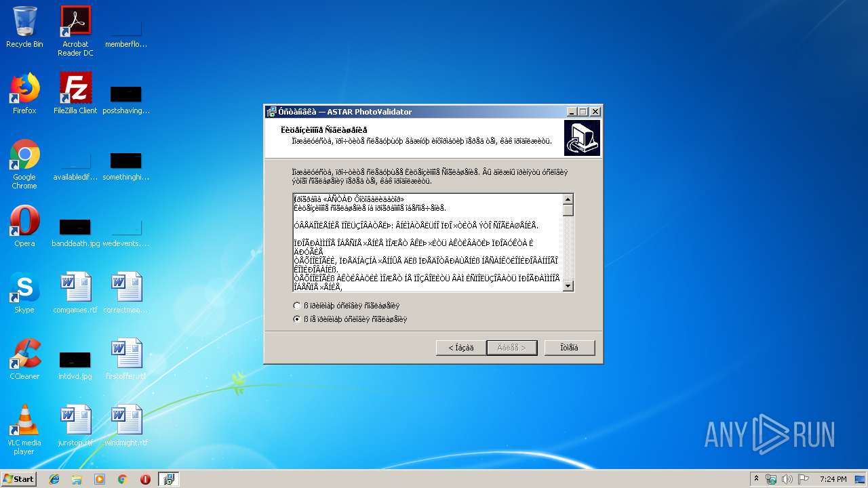Click the Start button
Image resolution: width=868 pixels, height=488 pixels.
pyautogui.click(x=19, y=479)
